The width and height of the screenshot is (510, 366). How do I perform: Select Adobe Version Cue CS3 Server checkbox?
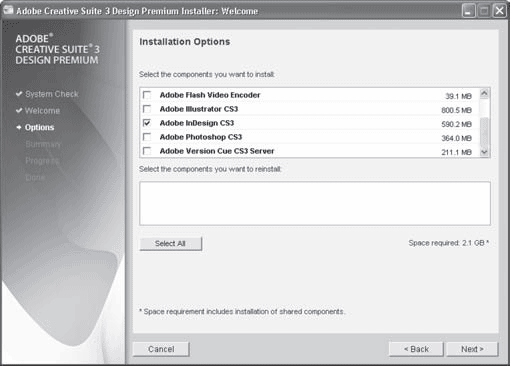[147, 151]
